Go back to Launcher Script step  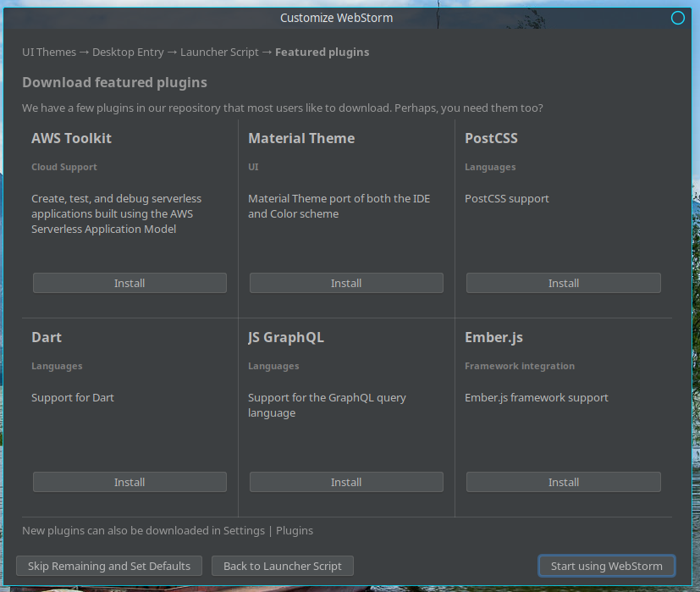point(283,566)
